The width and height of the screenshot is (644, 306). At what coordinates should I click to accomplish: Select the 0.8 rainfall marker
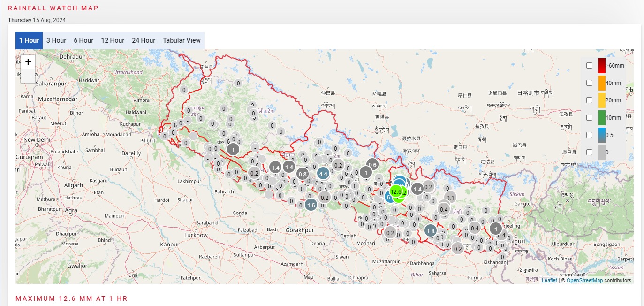click(303, 175)
